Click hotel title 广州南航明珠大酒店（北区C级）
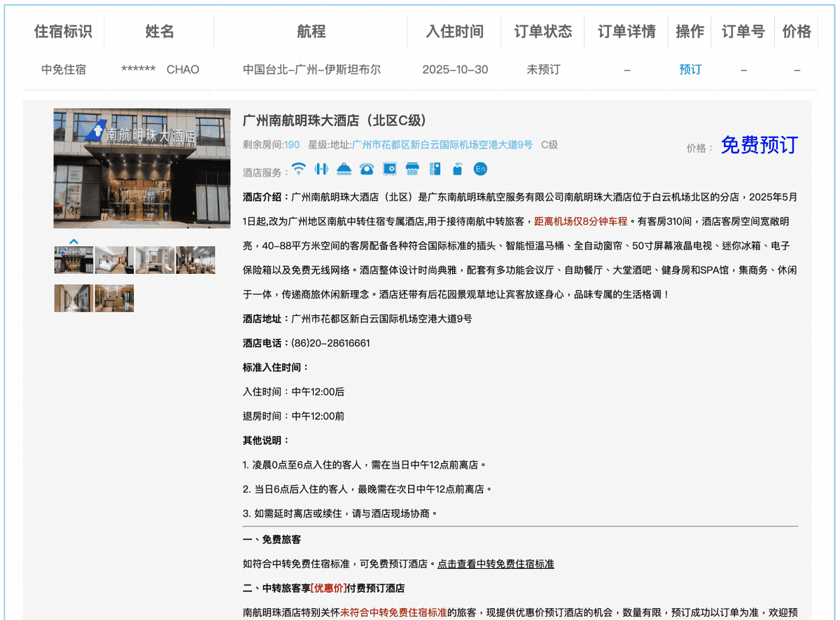840x620 pixels. click(335, 120)
